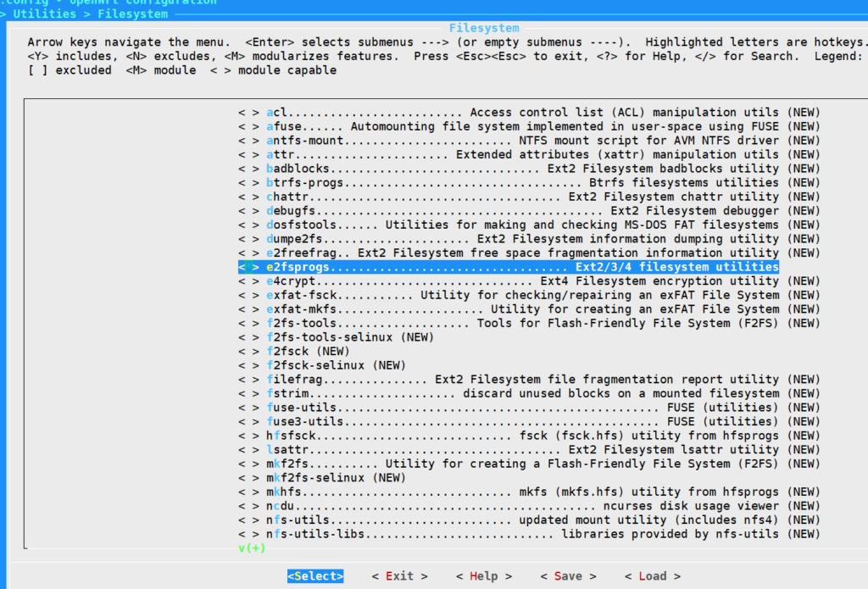Toggle the afuse package selection bracket
The image size is (868, 589).
pyautogui.click(x=248, y=127)
